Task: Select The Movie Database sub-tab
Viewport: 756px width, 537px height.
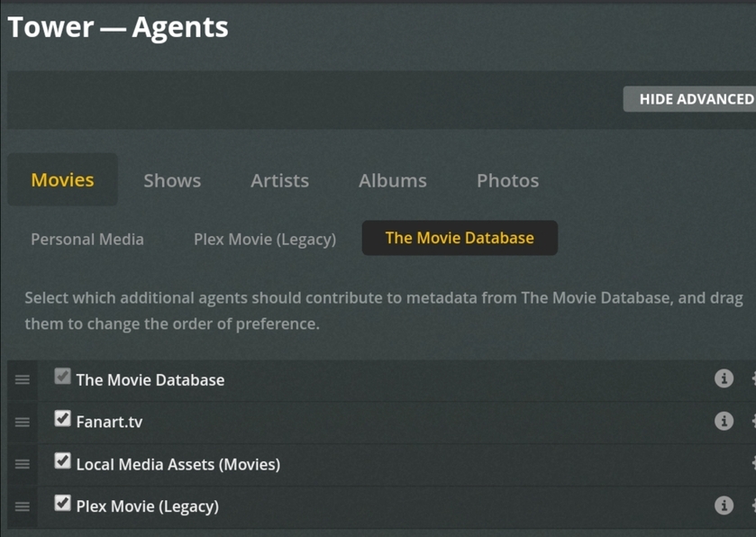Action: [460, 238]
